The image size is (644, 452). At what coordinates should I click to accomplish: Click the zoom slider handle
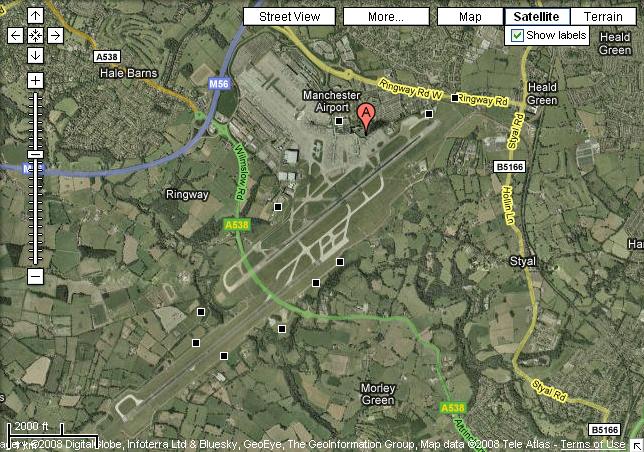[35, 155]
